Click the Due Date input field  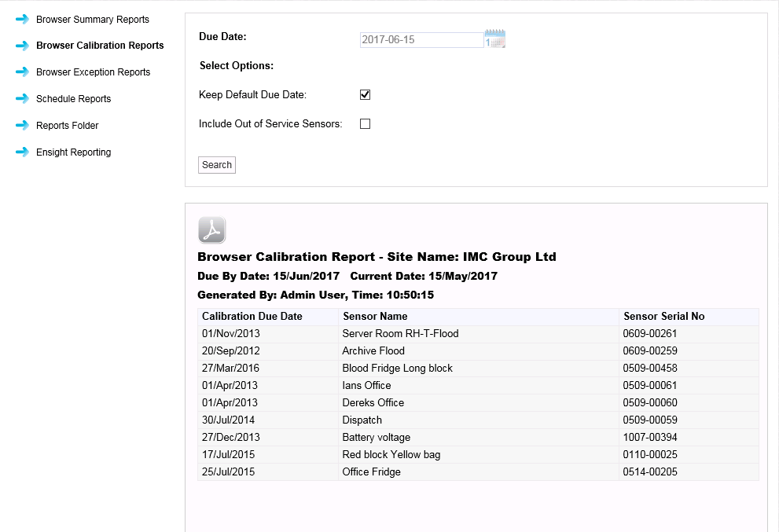coord(421,39)
